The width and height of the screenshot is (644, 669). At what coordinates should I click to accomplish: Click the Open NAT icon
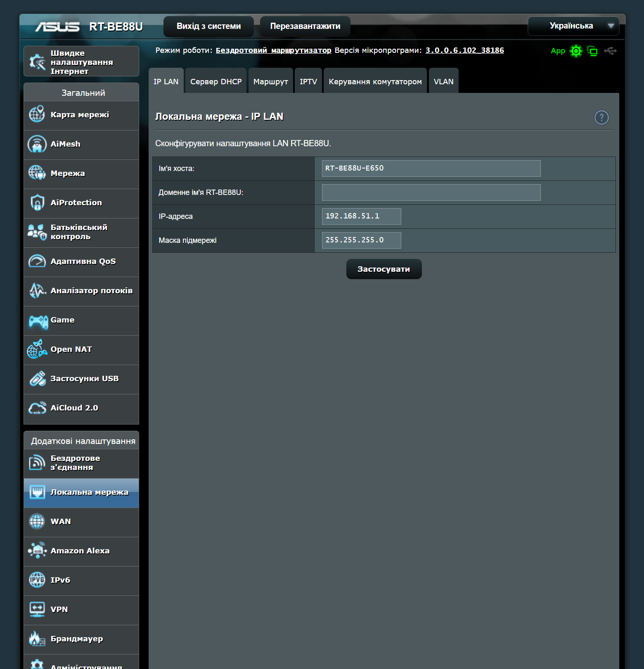tap(37, 349)
